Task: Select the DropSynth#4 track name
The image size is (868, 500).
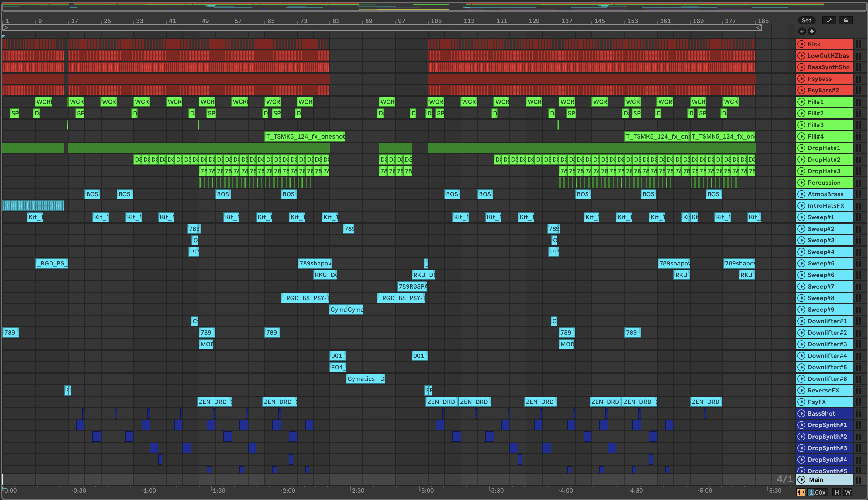Action: pyautogui.click(x=827, y=460)
